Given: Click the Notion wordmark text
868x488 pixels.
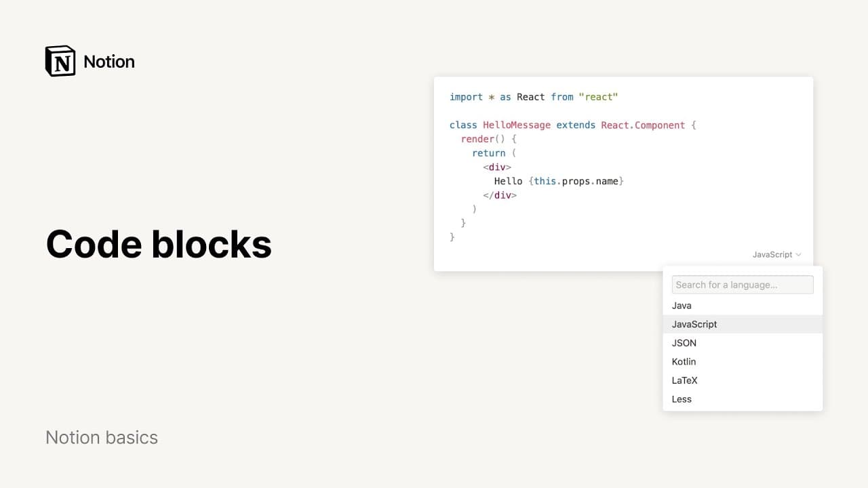Looking at the screenshot, I should pos(109,62).
